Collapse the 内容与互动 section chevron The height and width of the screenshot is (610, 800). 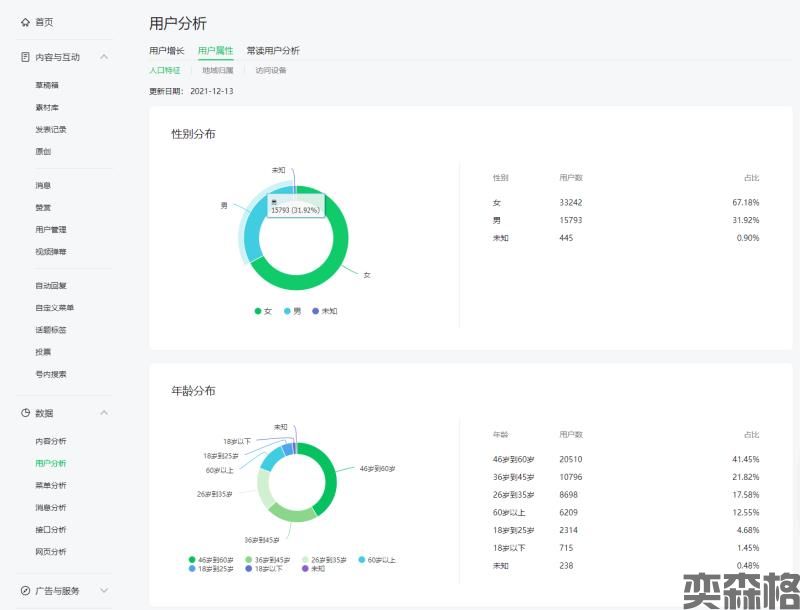pos(104,57)
